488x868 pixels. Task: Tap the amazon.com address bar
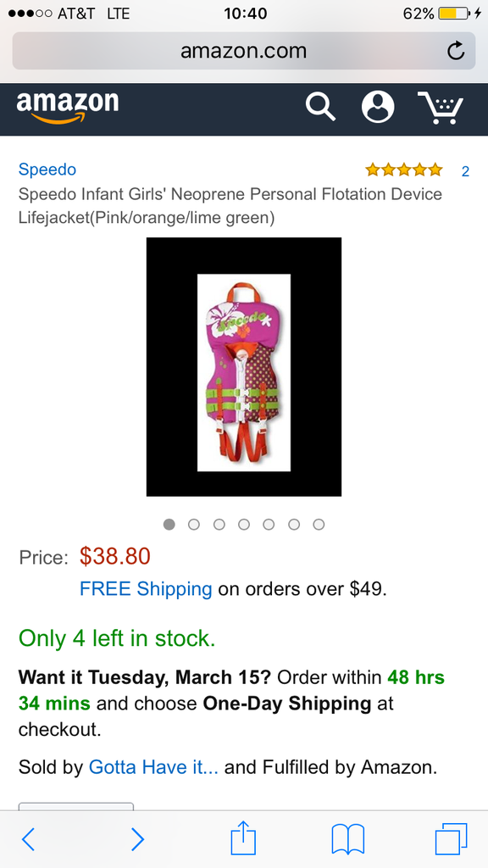pos(243,51)
